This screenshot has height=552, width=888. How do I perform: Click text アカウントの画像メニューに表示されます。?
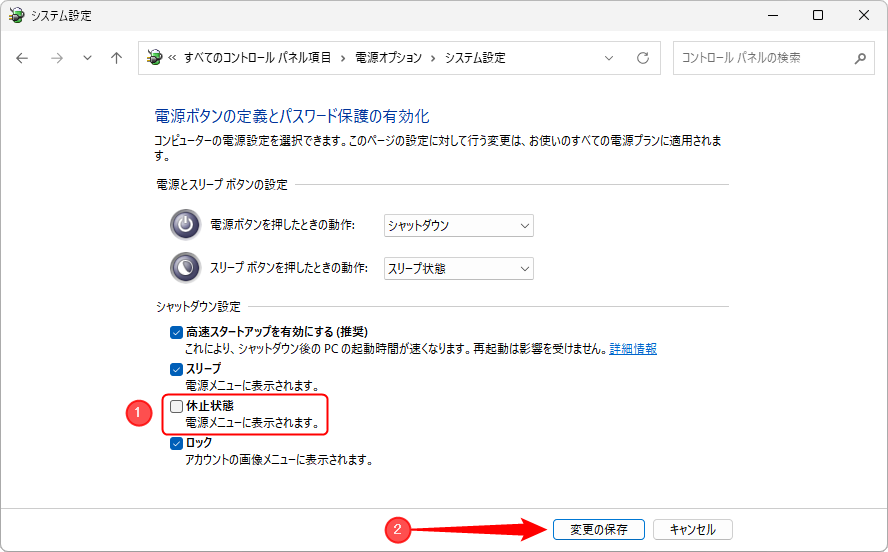[x=279, y=460]
